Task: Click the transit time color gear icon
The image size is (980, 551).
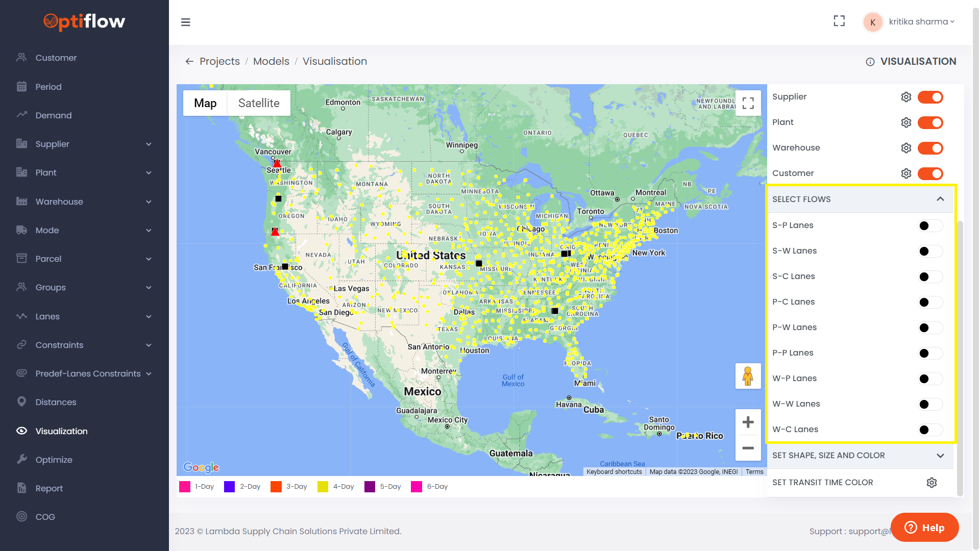Action: [932, 483]
